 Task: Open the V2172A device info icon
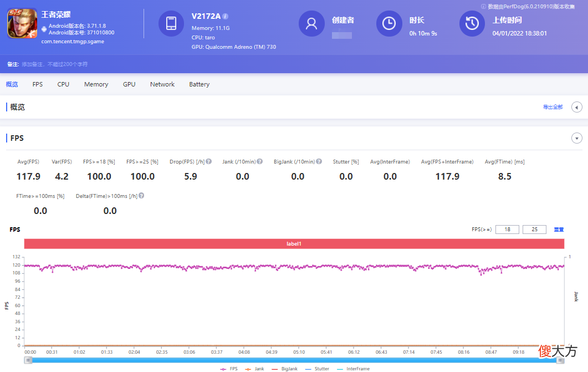pyautogui.click(x=225, y=16)
